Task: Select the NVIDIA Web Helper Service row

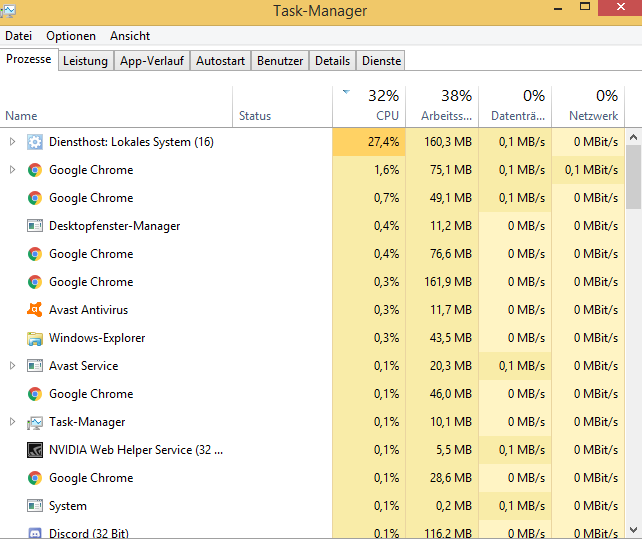Action: 312,450
